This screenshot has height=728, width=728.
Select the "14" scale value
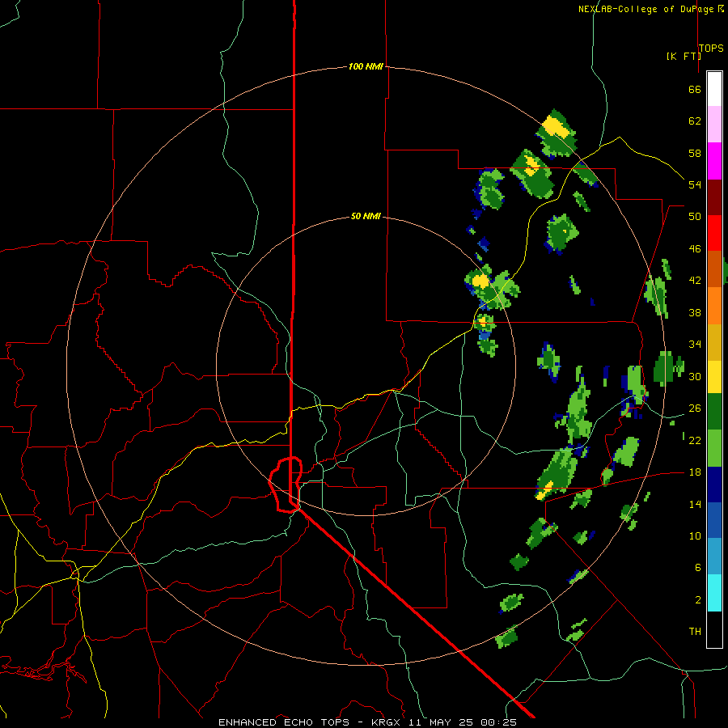(695, 504)
